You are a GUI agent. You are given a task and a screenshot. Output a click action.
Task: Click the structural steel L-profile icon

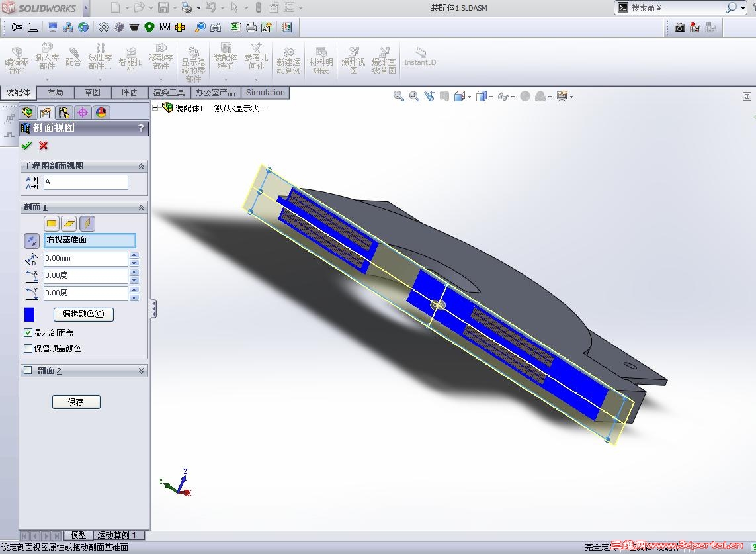pos(32,28)
